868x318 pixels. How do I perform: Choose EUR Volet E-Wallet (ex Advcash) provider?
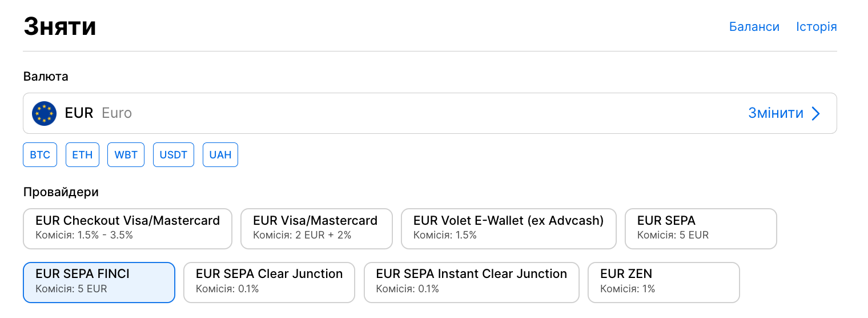click(x=509, y=229)
